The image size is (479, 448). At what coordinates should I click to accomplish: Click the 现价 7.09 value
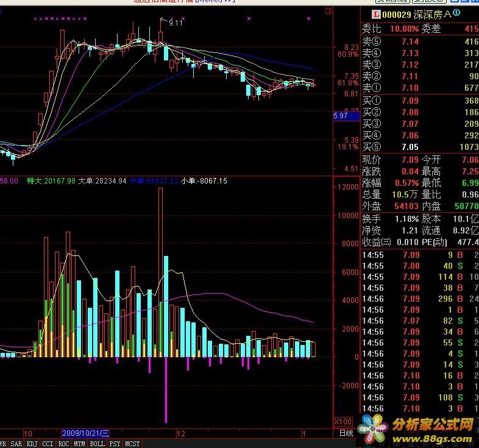click(x=410, y=160)
